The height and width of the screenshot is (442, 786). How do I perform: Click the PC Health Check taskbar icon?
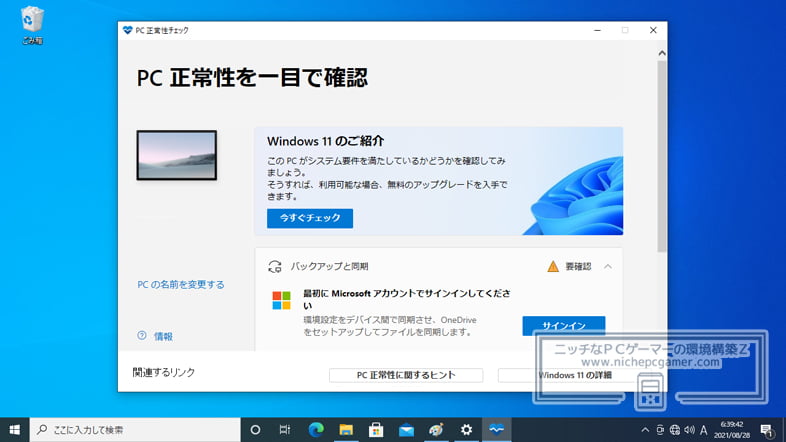tap(496, 429)
